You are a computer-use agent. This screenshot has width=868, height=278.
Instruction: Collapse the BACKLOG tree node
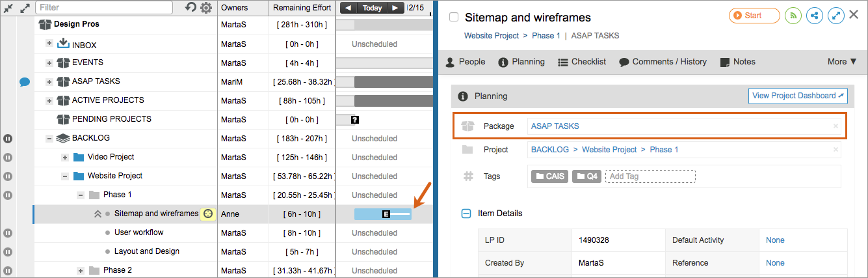(x=49, y=139)
